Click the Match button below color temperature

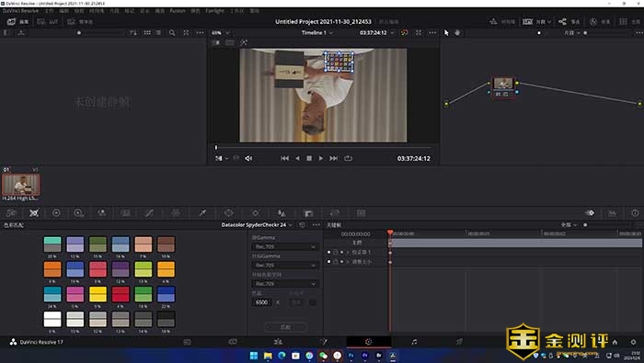click(x=285, y=327)
